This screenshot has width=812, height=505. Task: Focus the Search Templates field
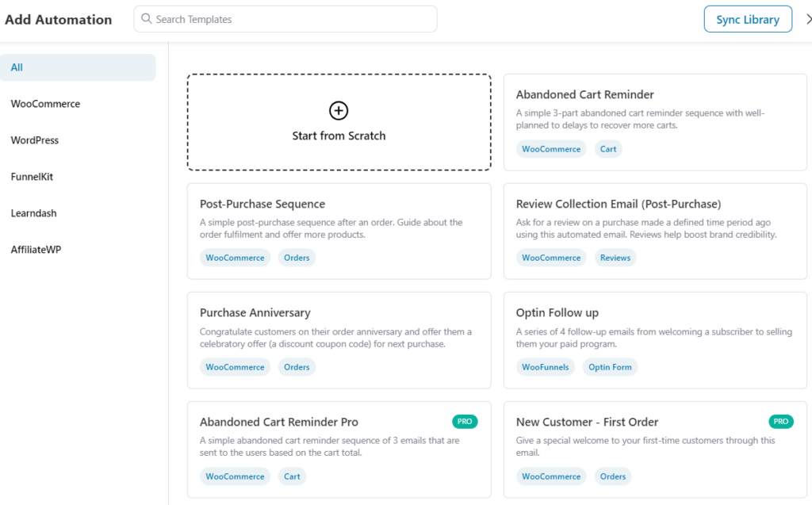coord(285,19)
